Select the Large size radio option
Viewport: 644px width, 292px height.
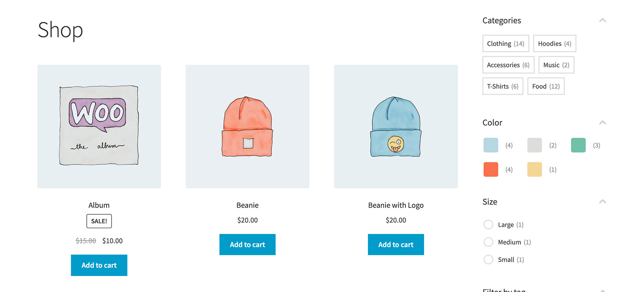coord(488,224)
